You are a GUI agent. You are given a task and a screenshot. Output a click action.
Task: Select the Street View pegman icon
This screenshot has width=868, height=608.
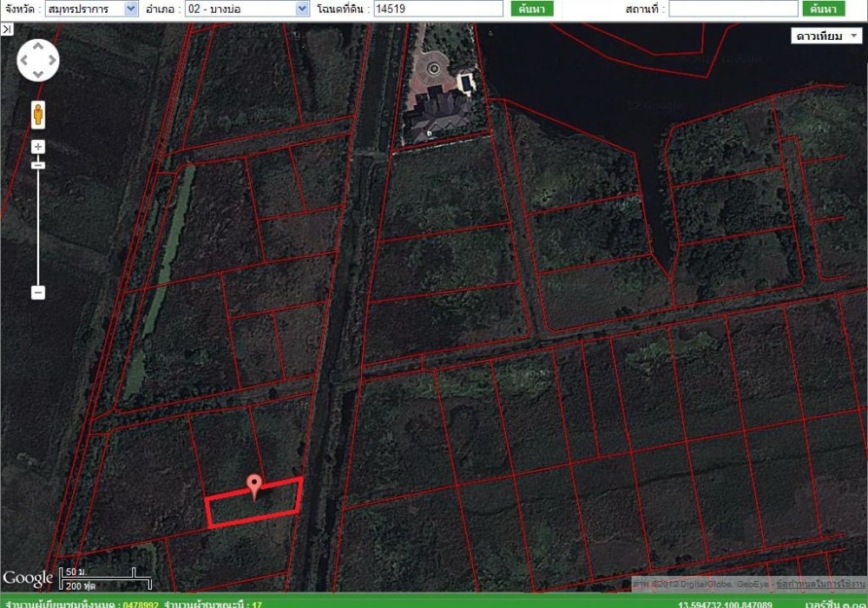click(38, 115)
